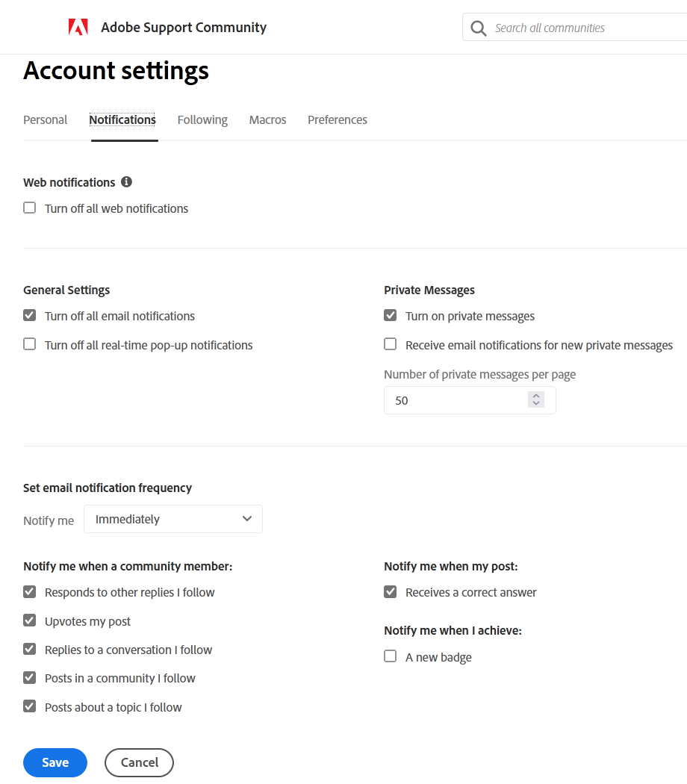Click the Adobe logo icon

tap(78, 28)
